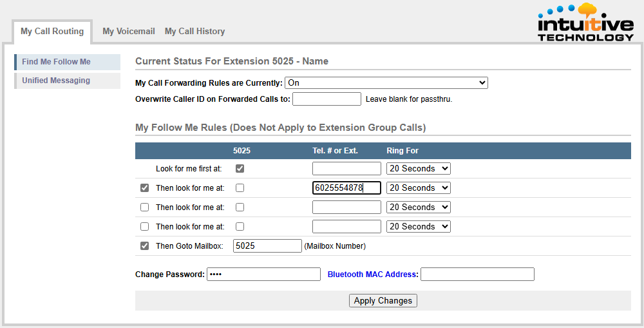Click the '(Mailbox Number)' label text

[335, 246]
